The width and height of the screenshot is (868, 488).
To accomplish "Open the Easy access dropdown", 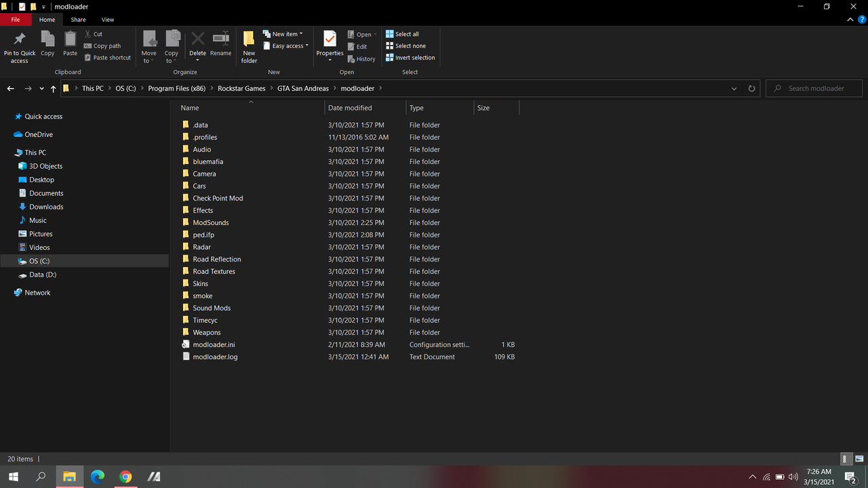I will [285, 46].
